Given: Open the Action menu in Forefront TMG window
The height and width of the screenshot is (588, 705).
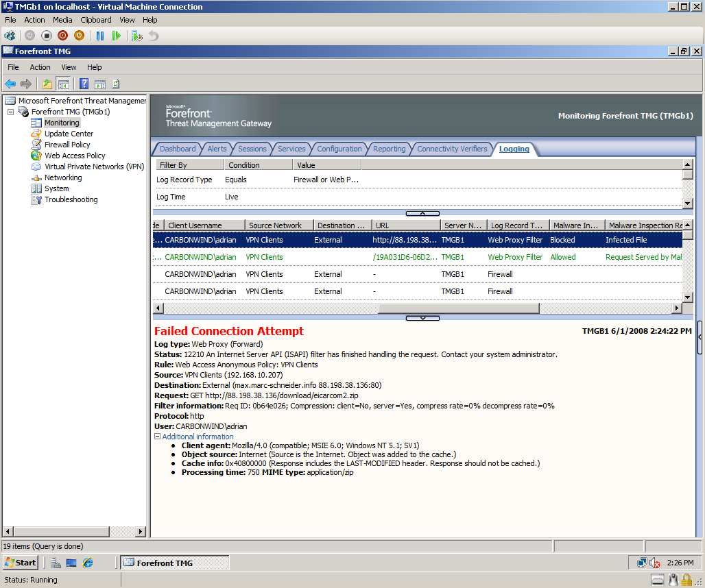Looking at the screenshot, I should pos(40,67).
